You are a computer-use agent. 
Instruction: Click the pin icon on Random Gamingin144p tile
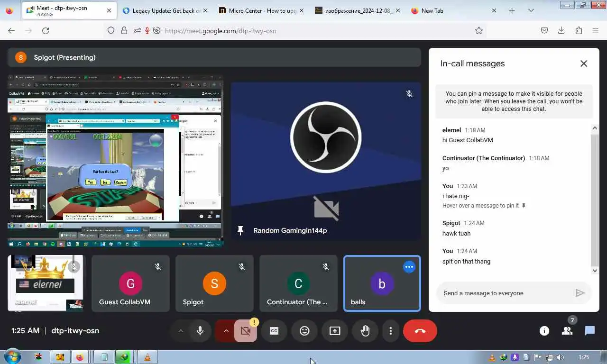click(x=240, y=230)
